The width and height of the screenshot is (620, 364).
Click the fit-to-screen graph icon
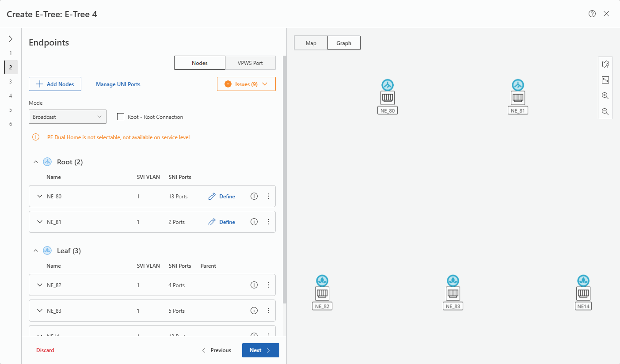tap(605, 80)
